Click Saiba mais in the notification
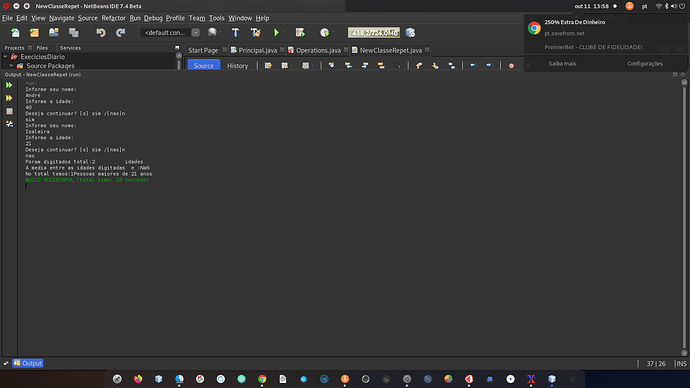The height and width of the screenshot is (388, 690). point(562,63)
